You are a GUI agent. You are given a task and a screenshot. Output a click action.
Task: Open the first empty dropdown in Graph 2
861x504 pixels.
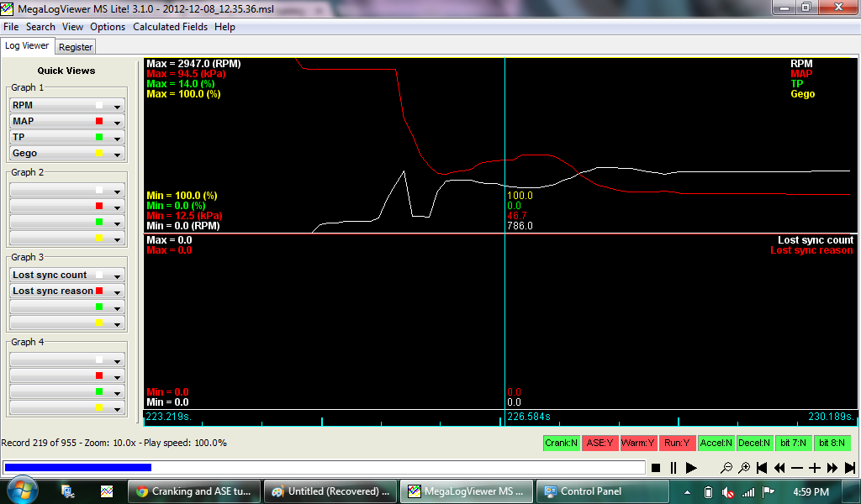(67, 191)
